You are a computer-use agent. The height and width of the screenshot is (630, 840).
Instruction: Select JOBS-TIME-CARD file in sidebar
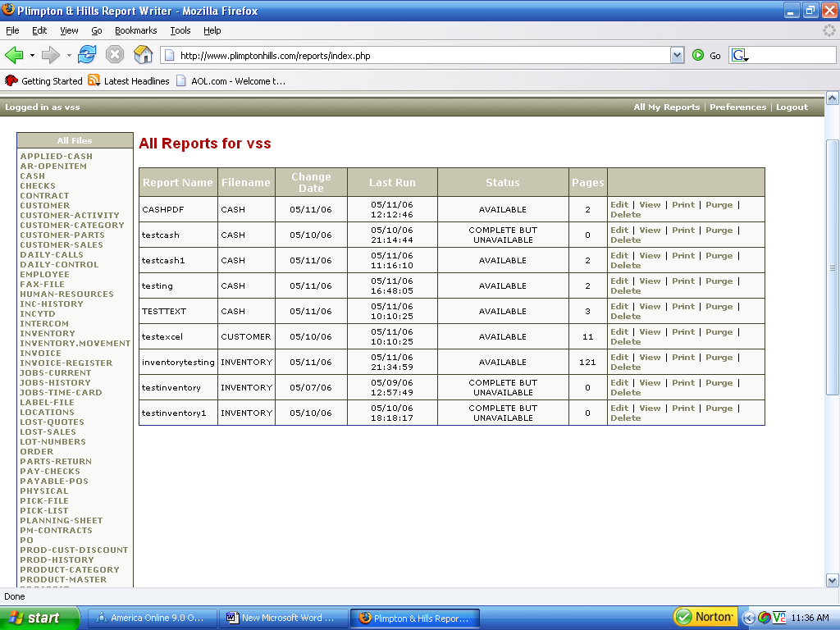61,392
